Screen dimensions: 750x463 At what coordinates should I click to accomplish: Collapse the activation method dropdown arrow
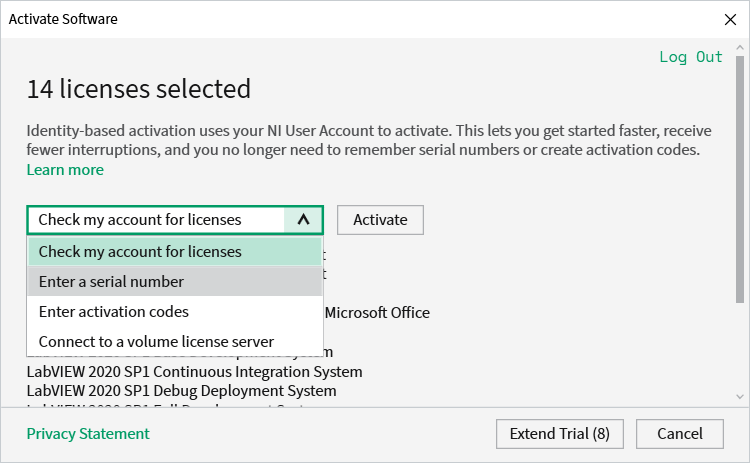click(303, 220)
